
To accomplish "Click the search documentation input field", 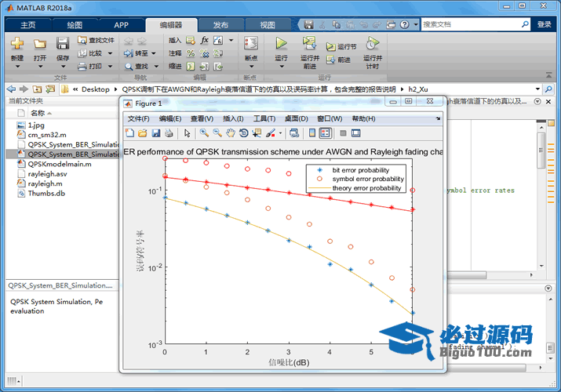I will click(471, 24).
